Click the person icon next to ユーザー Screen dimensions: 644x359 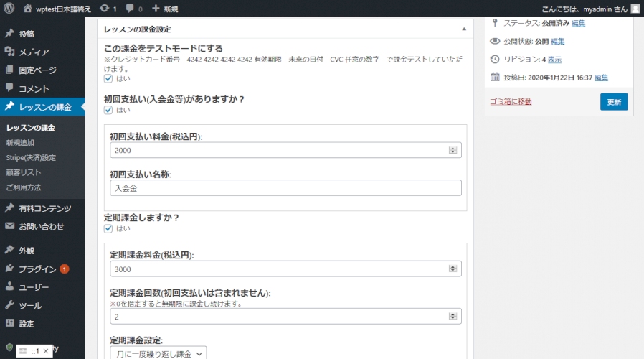(10, 286)
